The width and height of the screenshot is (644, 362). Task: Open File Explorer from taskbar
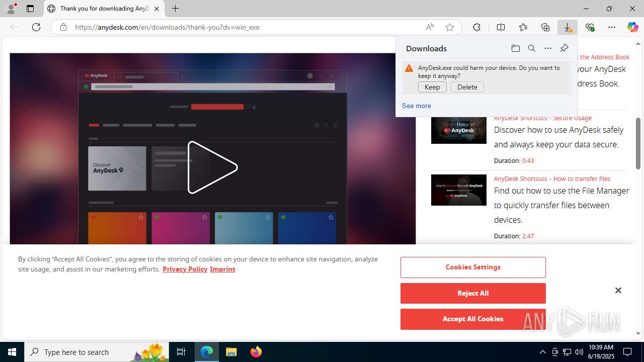pyautogui.click(x=231, y=352)
